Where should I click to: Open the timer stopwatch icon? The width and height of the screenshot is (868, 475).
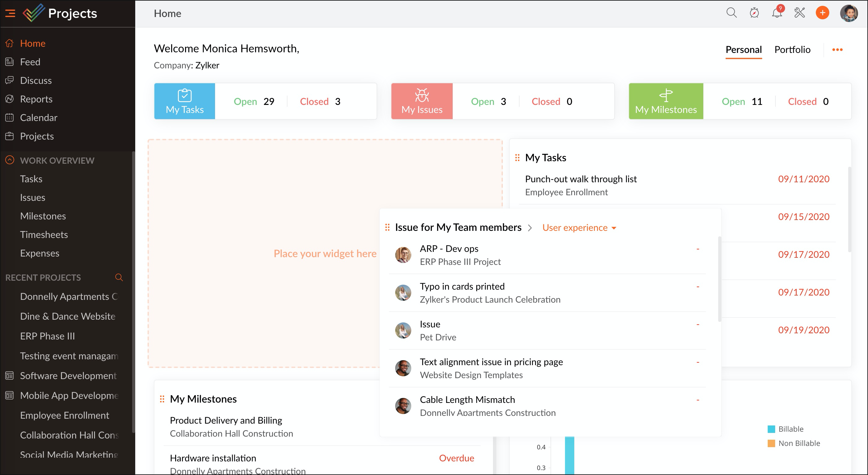coord(754,13)
